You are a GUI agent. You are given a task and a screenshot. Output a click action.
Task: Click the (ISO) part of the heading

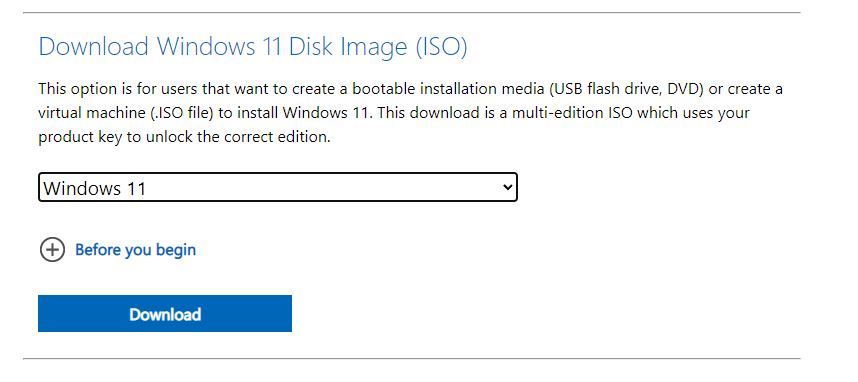(442, 47)
